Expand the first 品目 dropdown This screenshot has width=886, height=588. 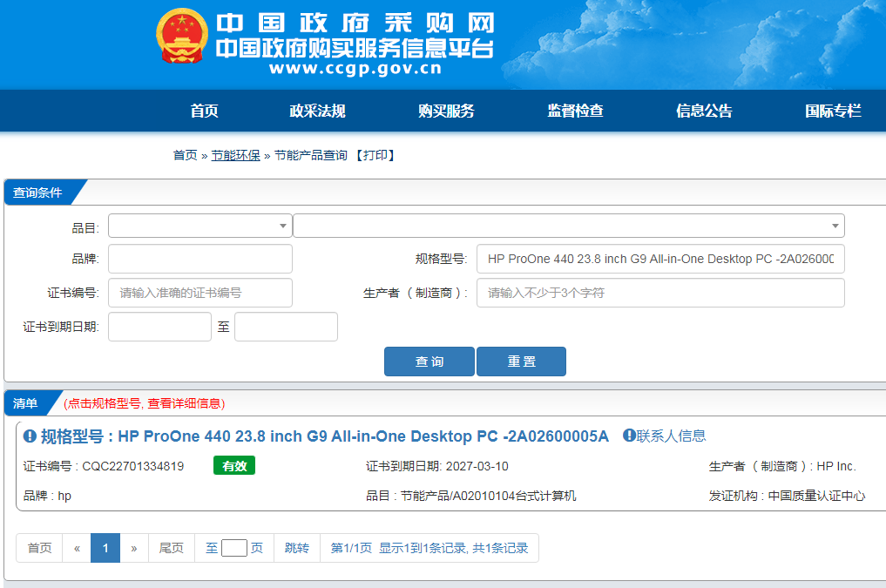click(200, 226)
